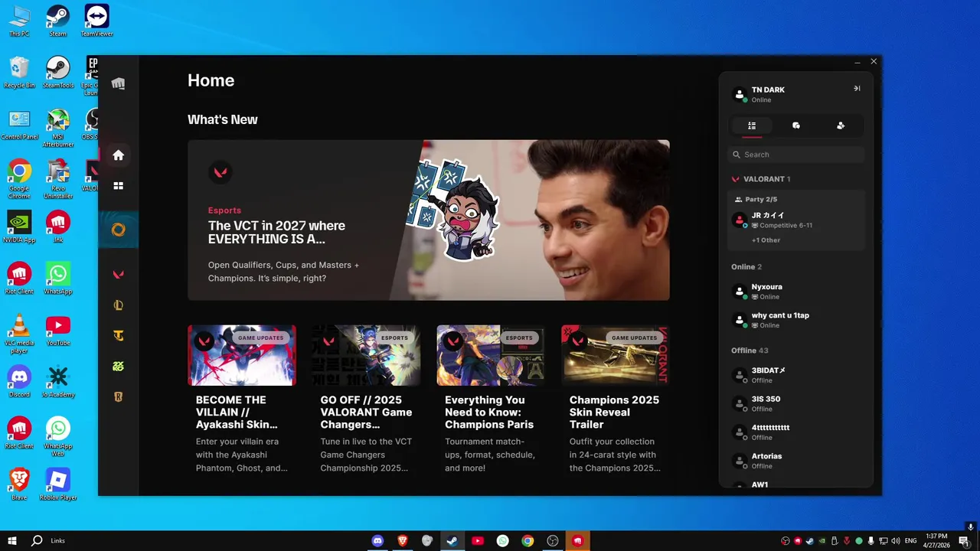Select offline friend 3IS 350

point(796,403)
